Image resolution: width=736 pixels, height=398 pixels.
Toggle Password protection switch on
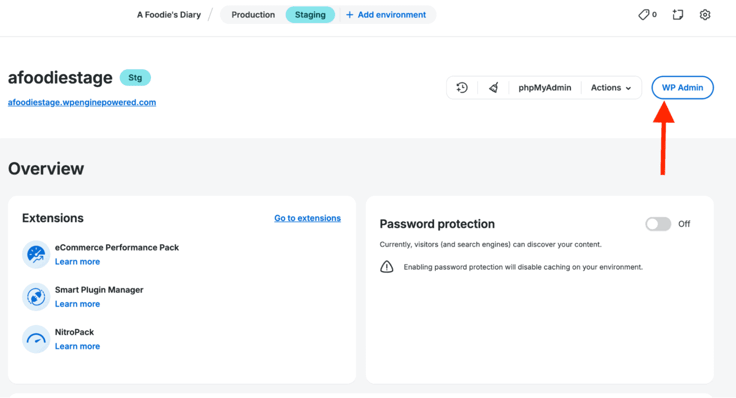pos(658,224)
